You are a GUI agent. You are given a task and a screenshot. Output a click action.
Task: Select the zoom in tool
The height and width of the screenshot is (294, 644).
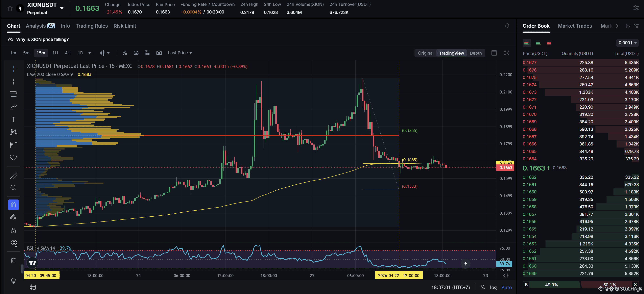point(14,188)
